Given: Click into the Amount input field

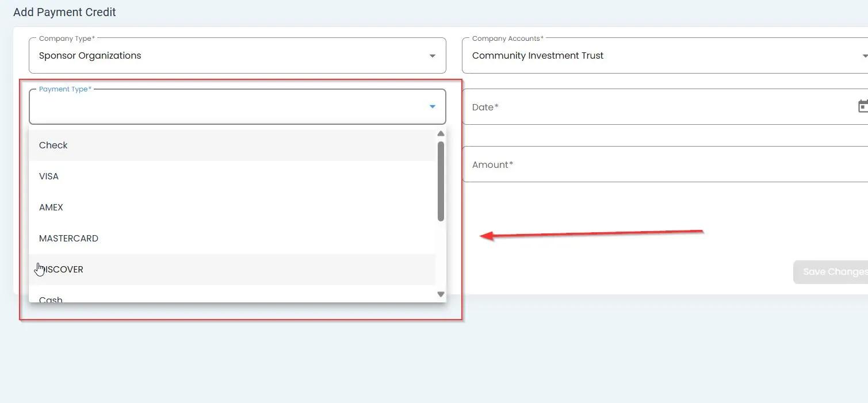Looking at the screenshot, I should [x=661, y=164].
